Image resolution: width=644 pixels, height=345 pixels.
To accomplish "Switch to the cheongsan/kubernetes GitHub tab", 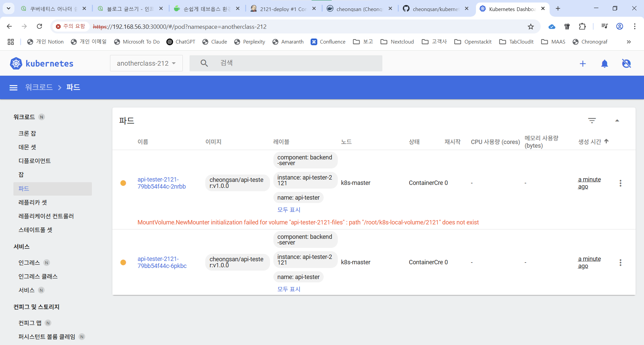I will point(436,9).
